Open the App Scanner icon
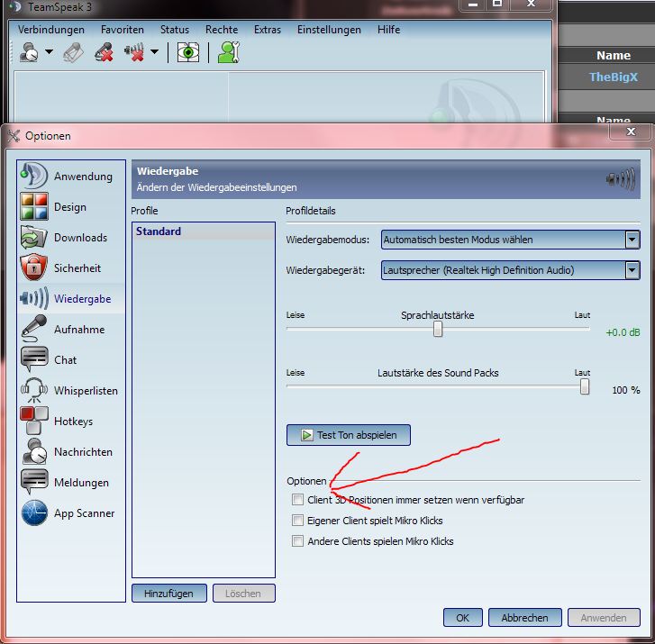Image resolution: width=655 pixels, height=644 pixels. (34, 513)
